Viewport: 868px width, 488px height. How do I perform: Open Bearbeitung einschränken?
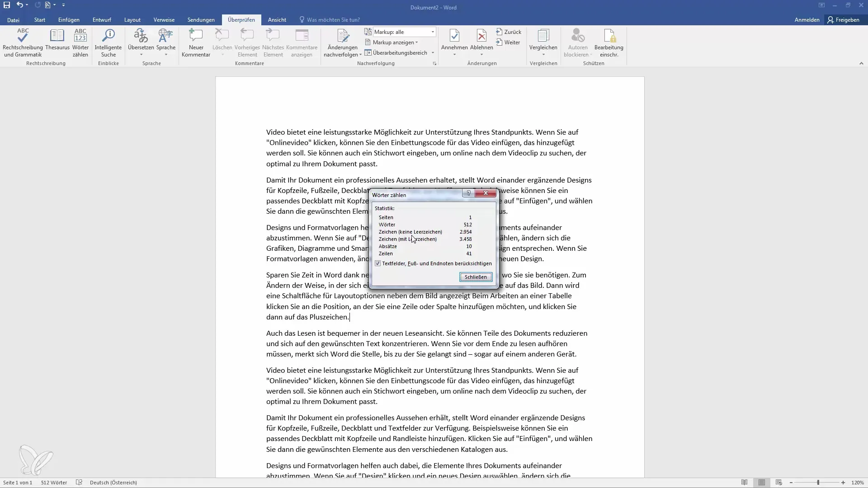(609, 43)
